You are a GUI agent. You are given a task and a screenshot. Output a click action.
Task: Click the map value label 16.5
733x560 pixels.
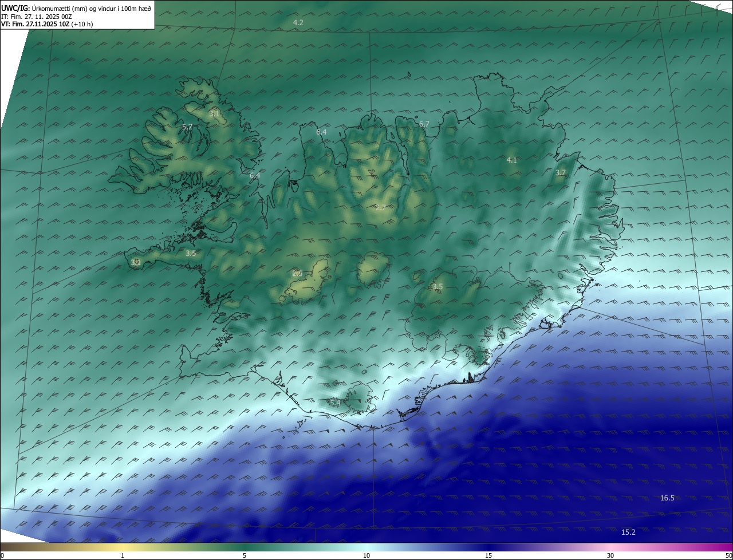(x=667, y=498)
